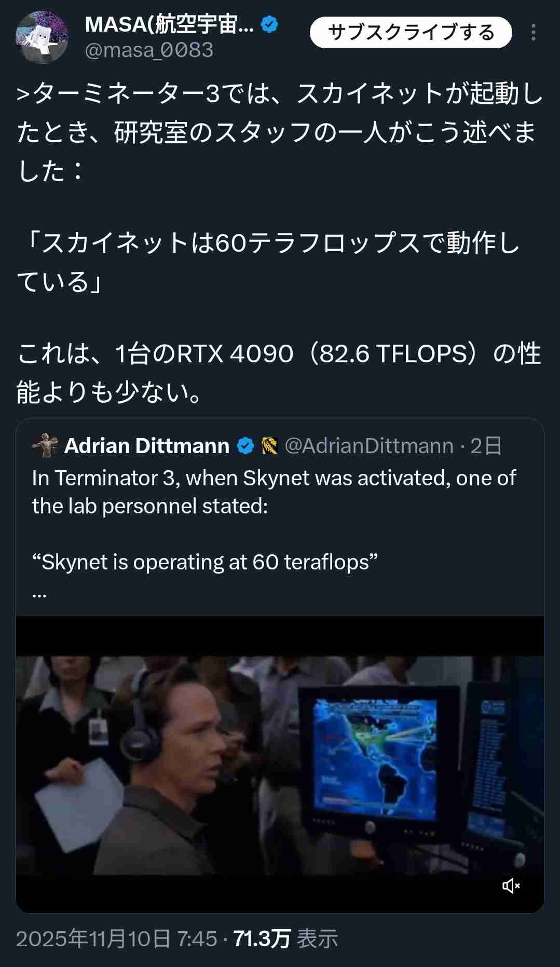Unmute the video using speaker icon
The image size is (560, 967).
[511, 886]
